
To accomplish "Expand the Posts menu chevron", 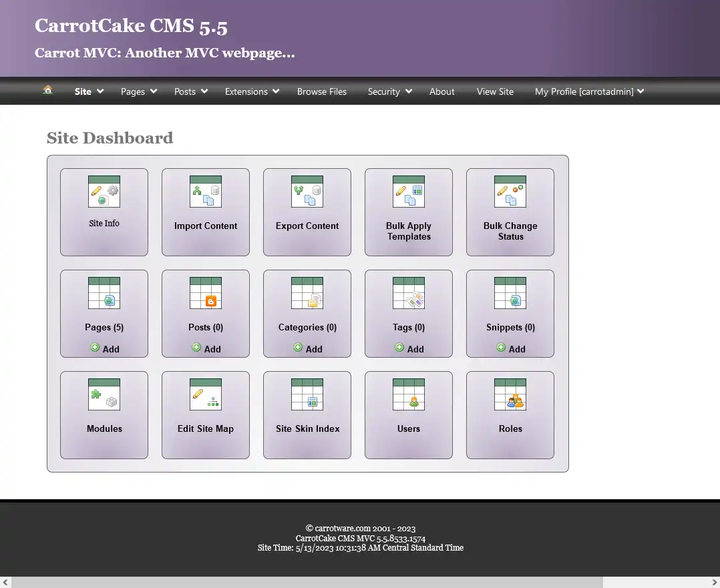I will [x=204, y=91].
